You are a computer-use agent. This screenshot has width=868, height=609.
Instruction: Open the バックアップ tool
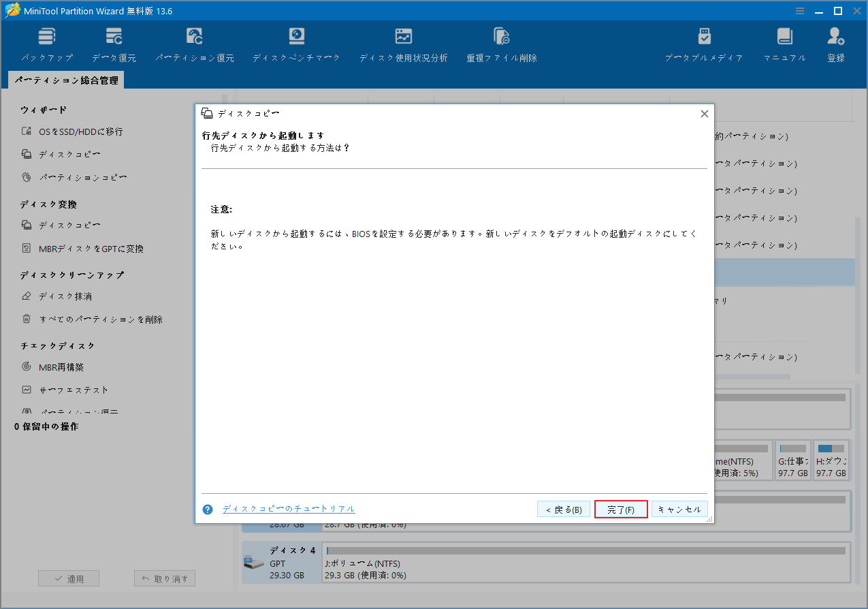[46, 43]
